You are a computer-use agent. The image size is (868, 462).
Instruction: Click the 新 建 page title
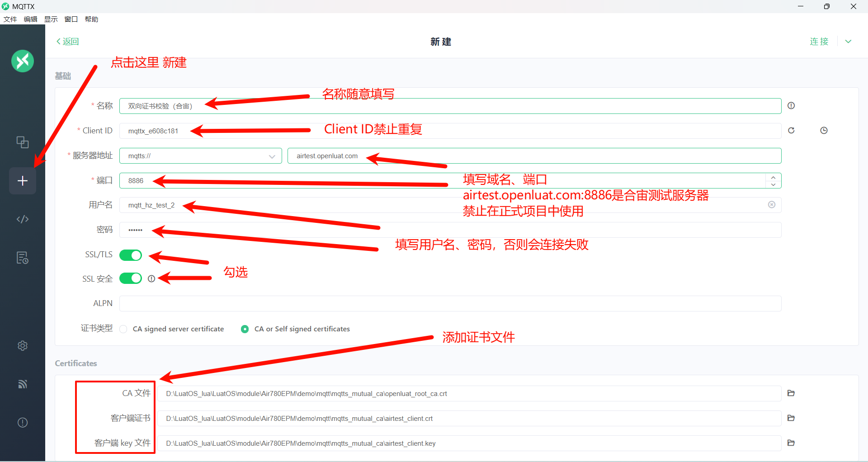441,42
